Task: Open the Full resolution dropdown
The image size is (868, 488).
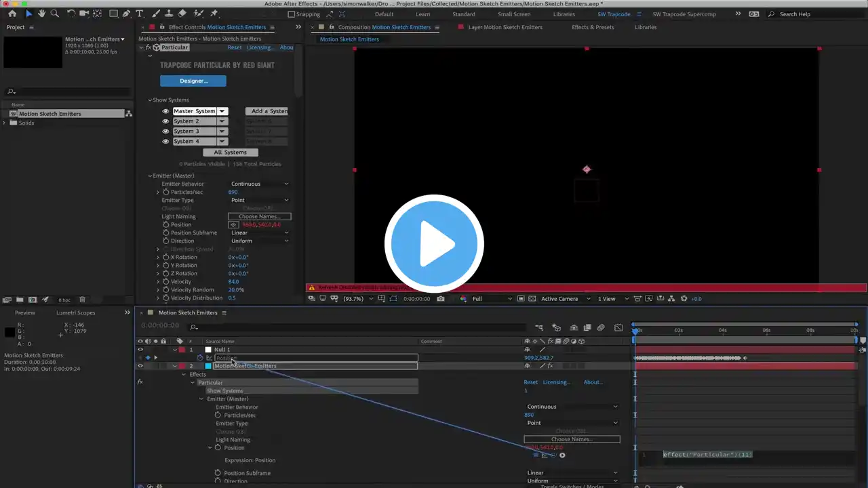Action: pos(493,299)
